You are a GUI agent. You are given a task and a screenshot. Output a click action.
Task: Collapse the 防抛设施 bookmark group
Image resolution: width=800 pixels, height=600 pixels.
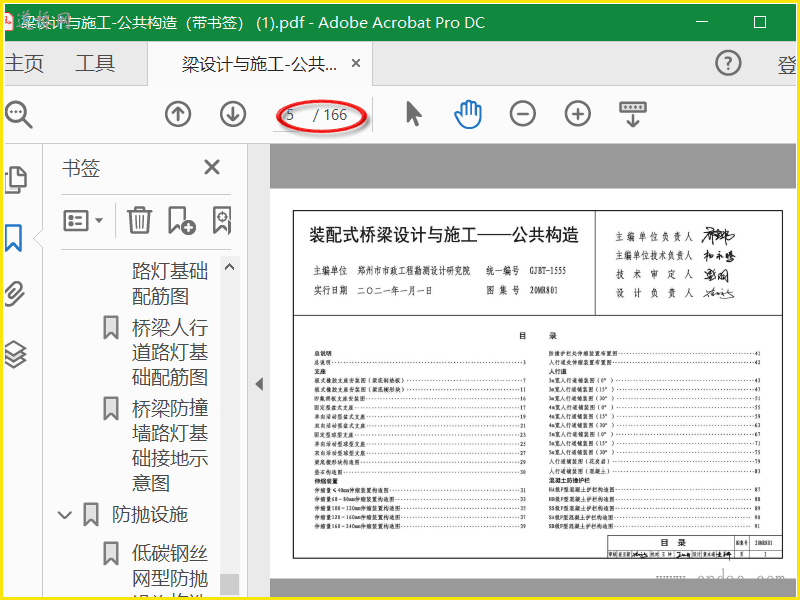(65, 515)
